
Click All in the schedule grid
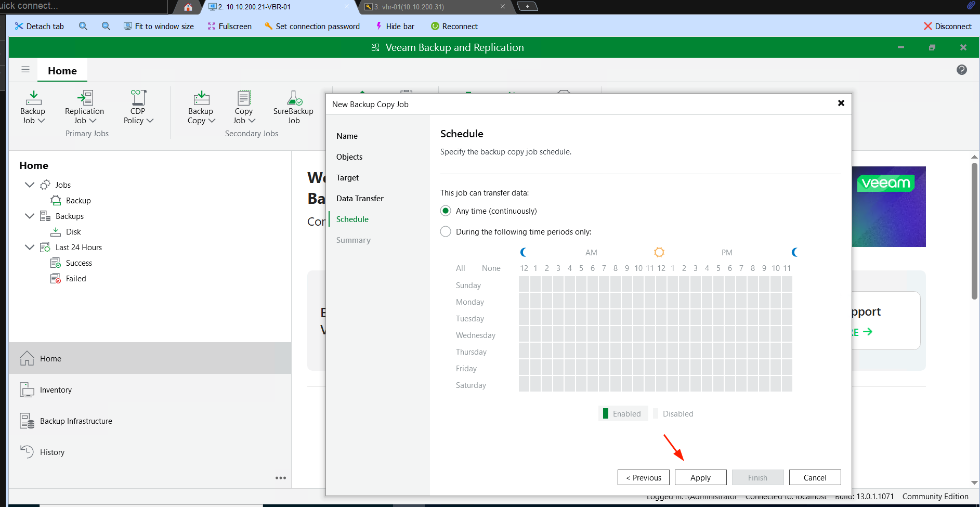pos(461,268)
